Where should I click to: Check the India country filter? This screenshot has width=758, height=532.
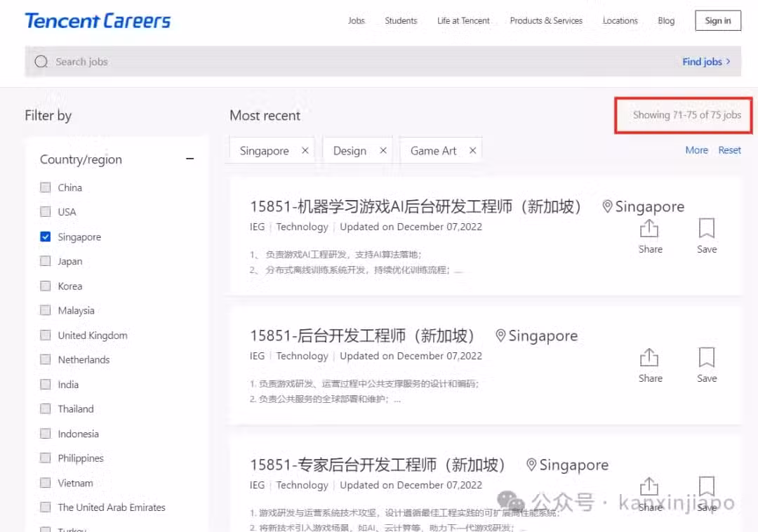tap(46, 385)
